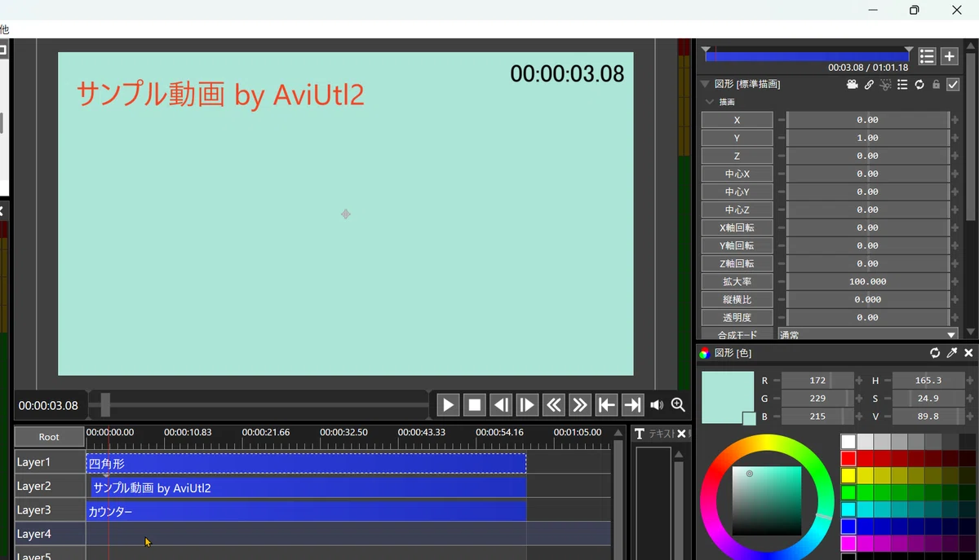Jump to the end of the timeline
This screenshot has height=560, width=979.
point(632,405)
